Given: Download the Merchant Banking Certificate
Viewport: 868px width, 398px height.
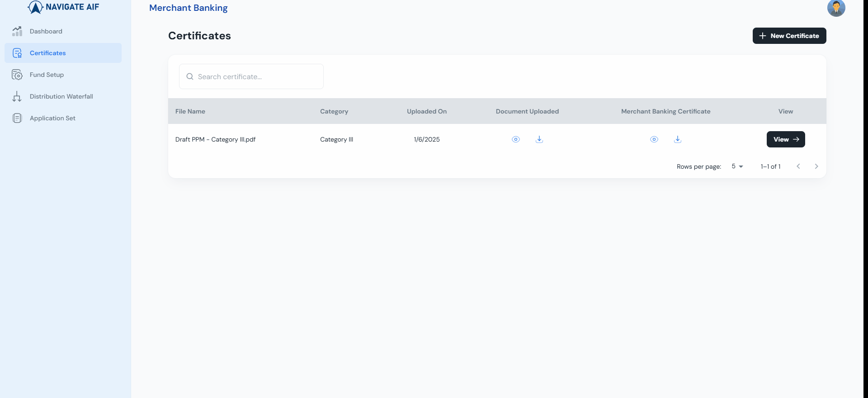Looking at the screenshot, I should tap(678, 139).
